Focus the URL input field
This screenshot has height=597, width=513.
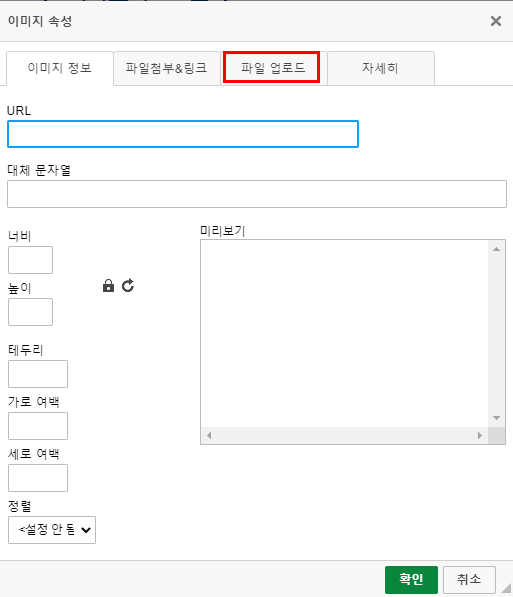coord(183,134)
